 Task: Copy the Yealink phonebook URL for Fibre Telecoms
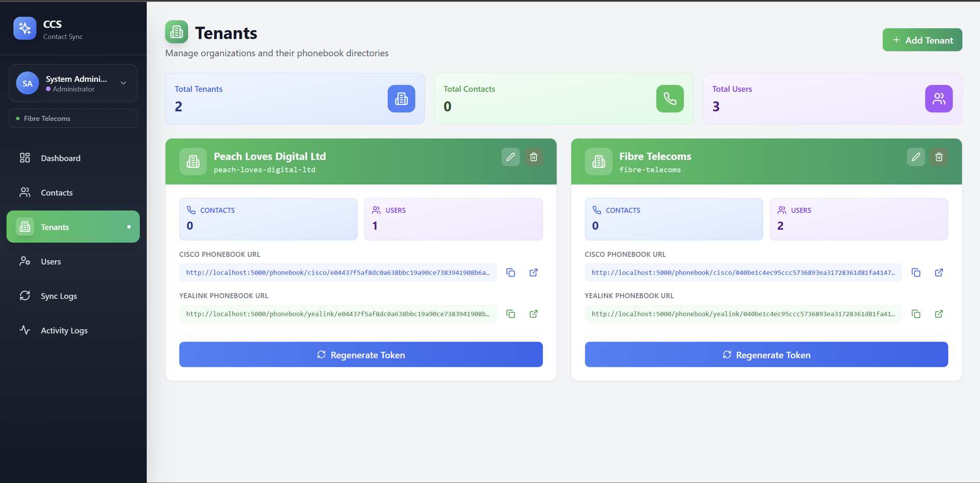click(x=916, y=314)
